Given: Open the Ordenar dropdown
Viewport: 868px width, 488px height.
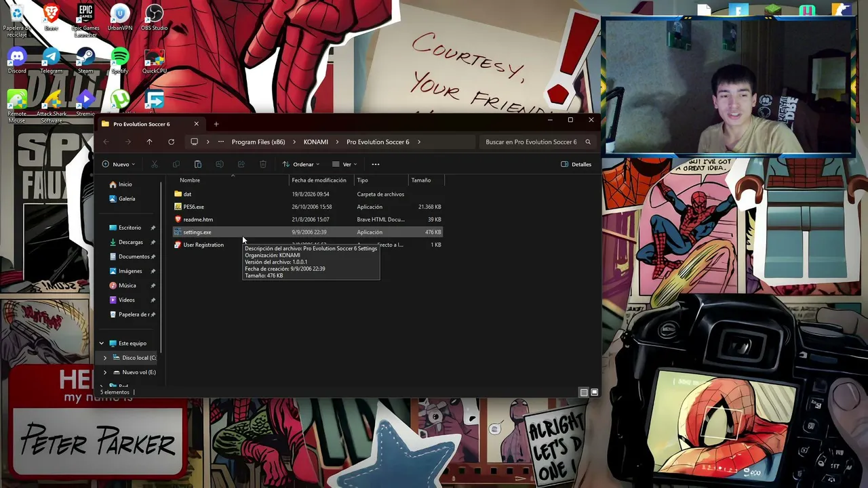Looking at the screenshot, I should coord(301,164).
